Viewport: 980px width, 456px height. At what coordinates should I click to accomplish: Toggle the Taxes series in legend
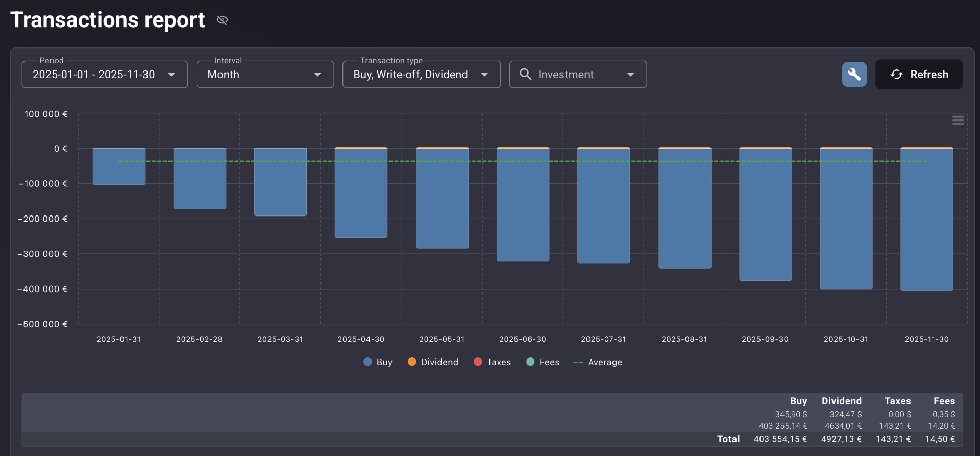pyautogui.click(x=493, y=362)
